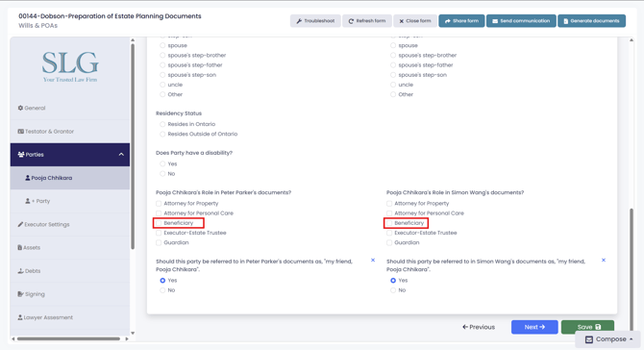The width and height of the screenshot is (644, 350).
Task: Select No for Peter Parker friend reference
Action: pos(162,290)
